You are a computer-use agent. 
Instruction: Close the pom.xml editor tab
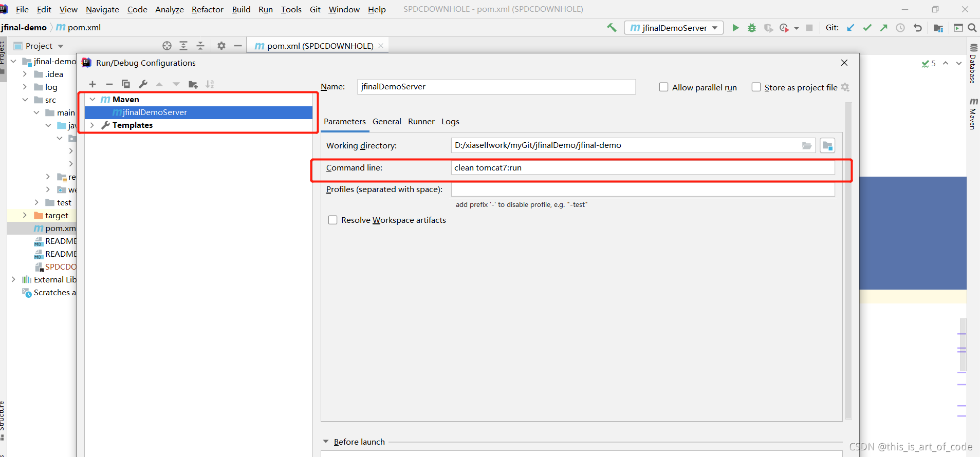381,46
